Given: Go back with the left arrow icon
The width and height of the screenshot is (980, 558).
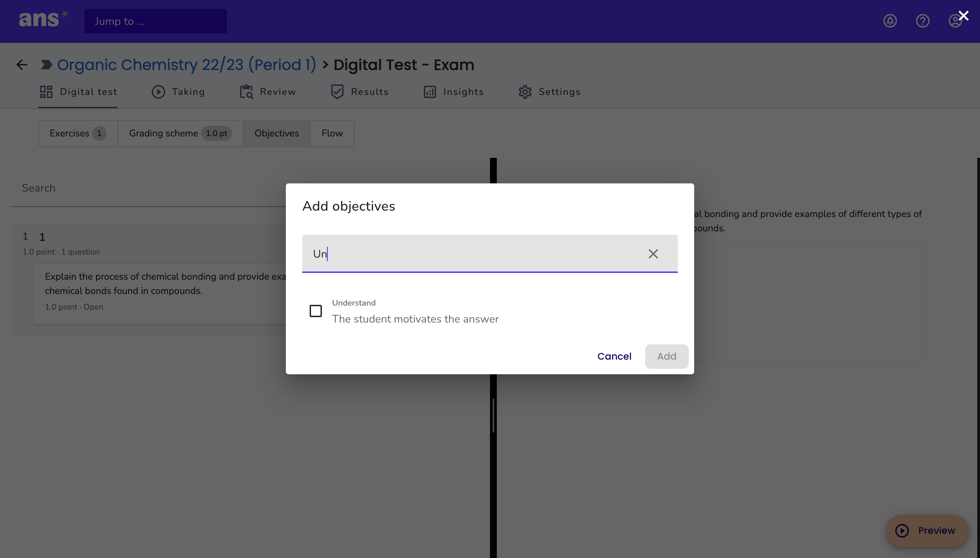Looking at the screenshot, I should pyautogui.click(x=22, y=64).
